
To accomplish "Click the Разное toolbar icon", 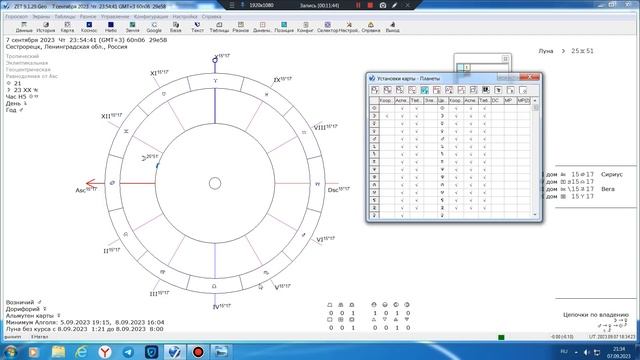I will 240,27.
